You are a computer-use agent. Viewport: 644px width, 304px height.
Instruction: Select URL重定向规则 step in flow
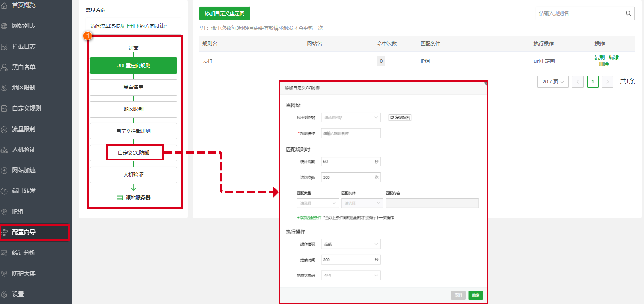133,66
